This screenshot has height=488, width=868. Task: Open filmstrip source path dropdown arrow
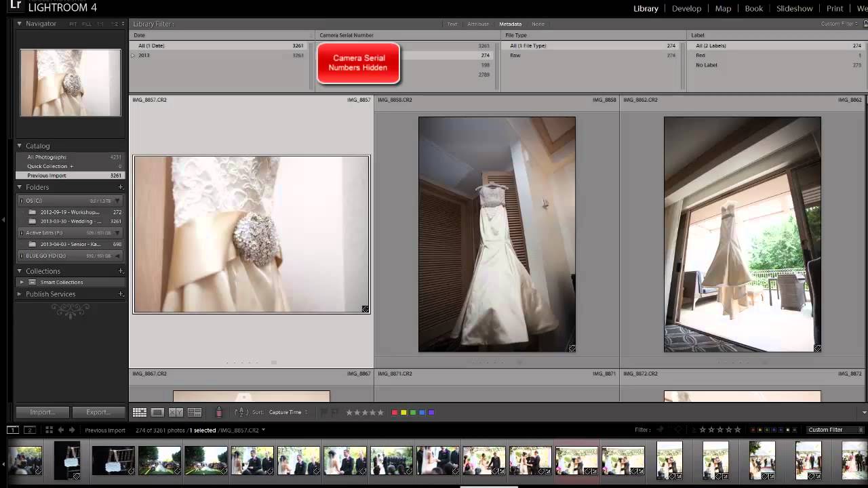click(263, 430)
